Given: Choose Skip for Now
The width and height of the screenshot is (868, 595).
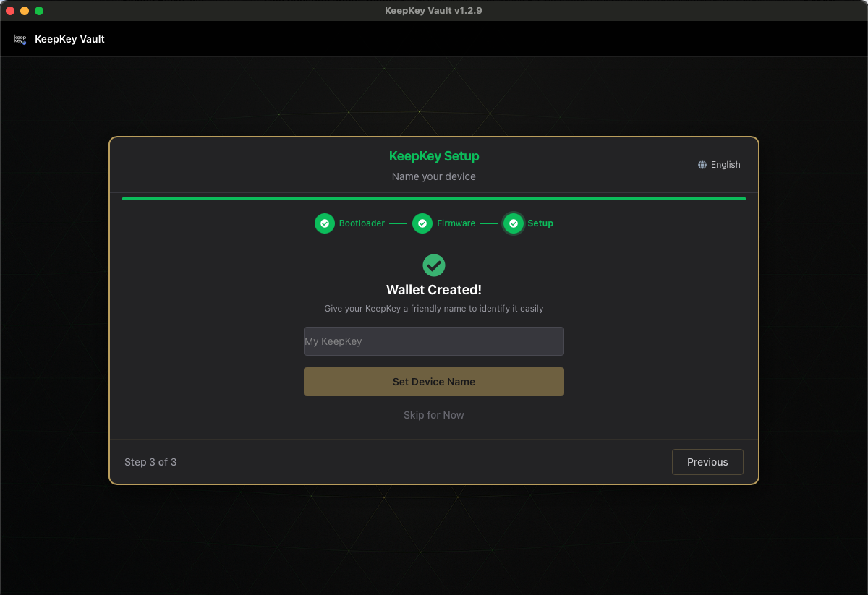Looking at the screenshot, I should tap(433, 415).
